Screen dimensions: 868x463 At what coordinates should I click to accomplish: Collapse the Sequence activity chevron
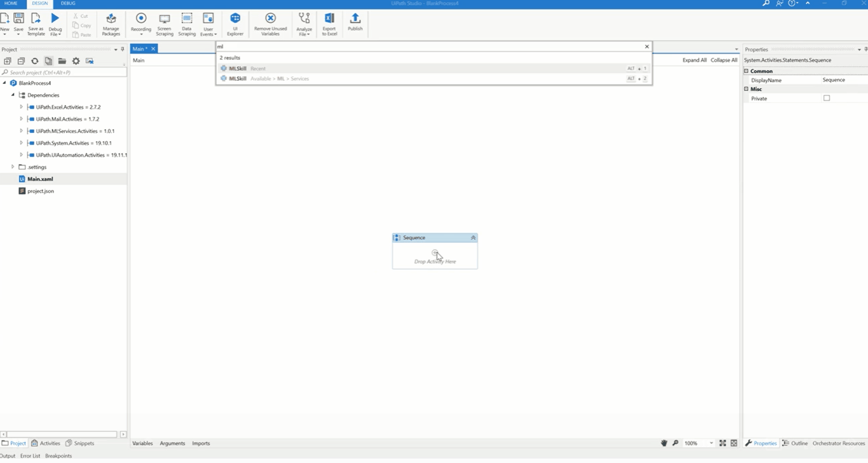473,238
